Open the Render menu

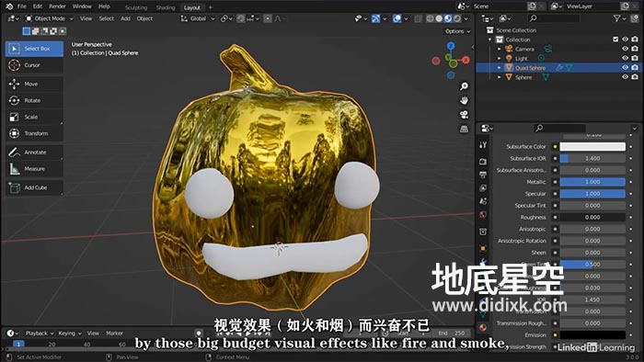pos(57,6)
